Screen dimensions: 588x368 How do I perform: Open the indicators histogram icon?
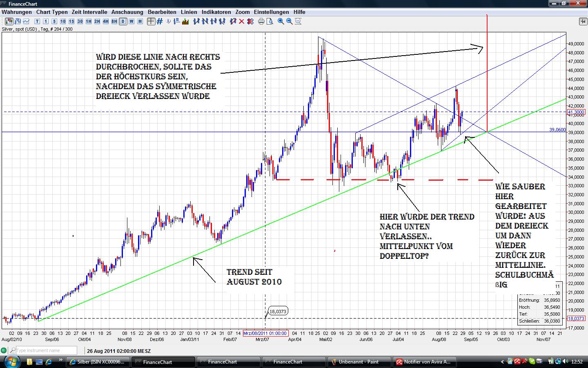coord(186,21)
